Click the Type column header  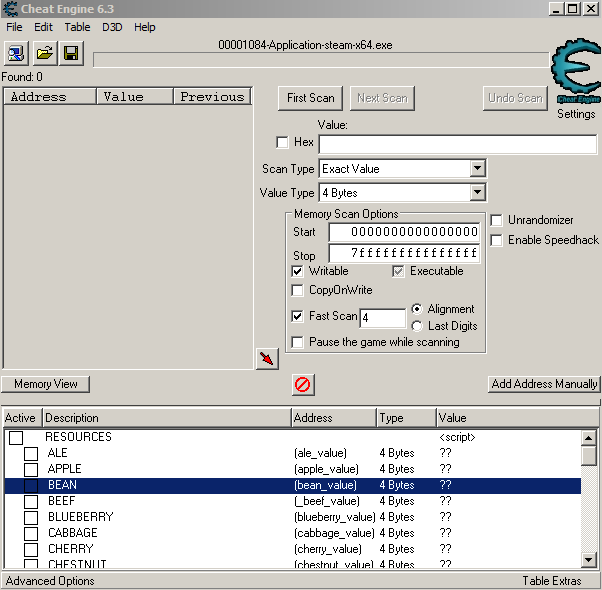click(x=407, y=418)
